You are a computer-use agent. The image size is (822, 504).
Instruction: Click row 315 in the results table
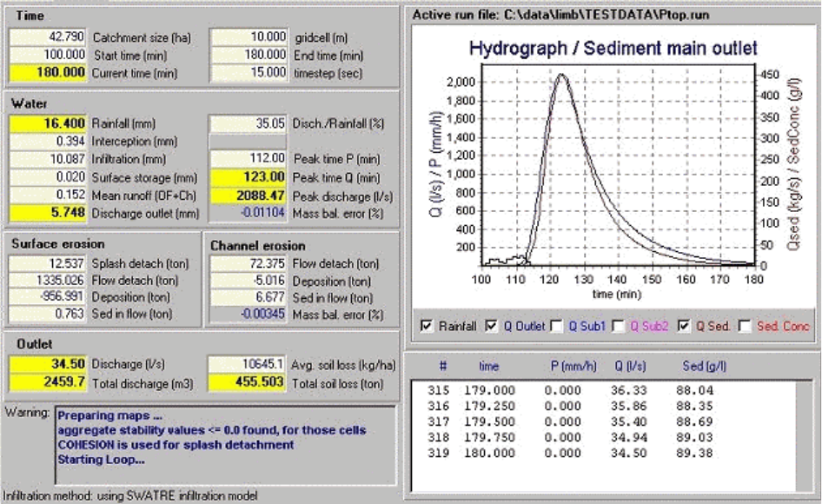pos(603,391)
